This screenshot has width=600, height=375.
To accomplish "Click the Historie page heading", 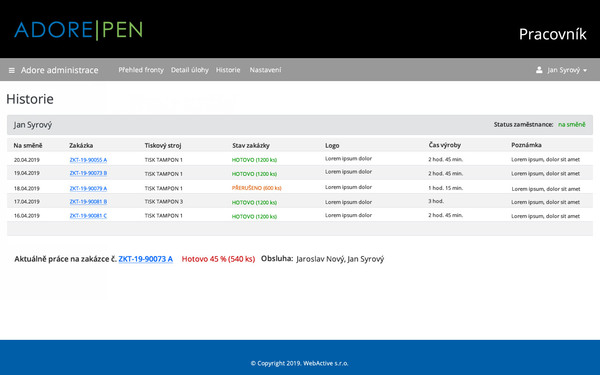I will point(30,99).
